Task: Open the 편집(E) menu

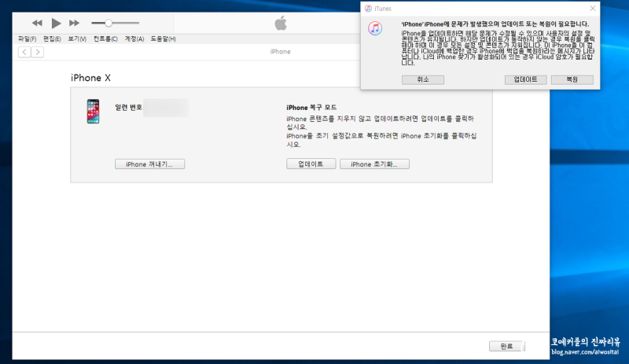Action: (x=52, y=39)
